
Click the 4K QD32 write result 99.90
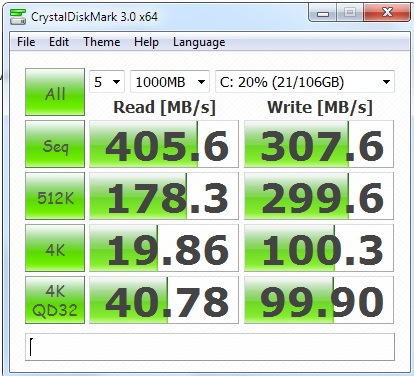pos(319,300)
